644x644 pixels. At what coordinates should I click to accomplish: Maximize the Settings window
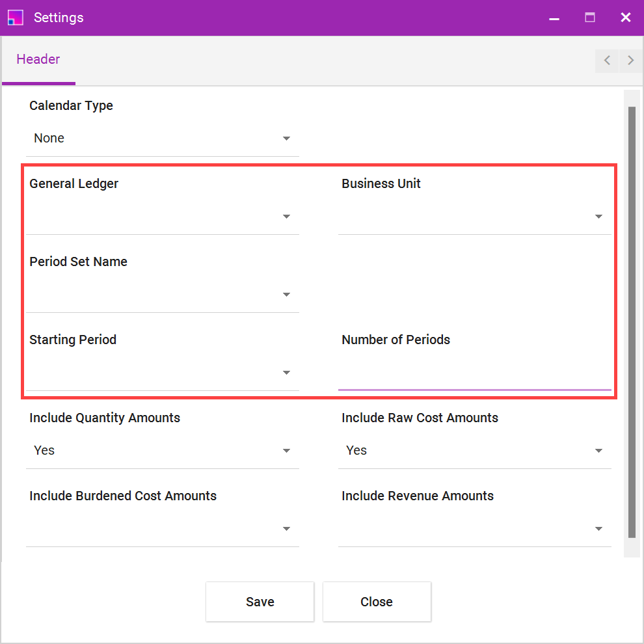[590, 18]
